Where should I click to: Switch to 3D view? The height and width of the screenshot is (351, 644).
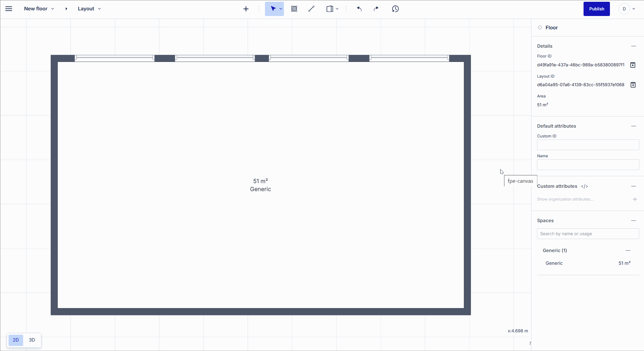point(32,340)
